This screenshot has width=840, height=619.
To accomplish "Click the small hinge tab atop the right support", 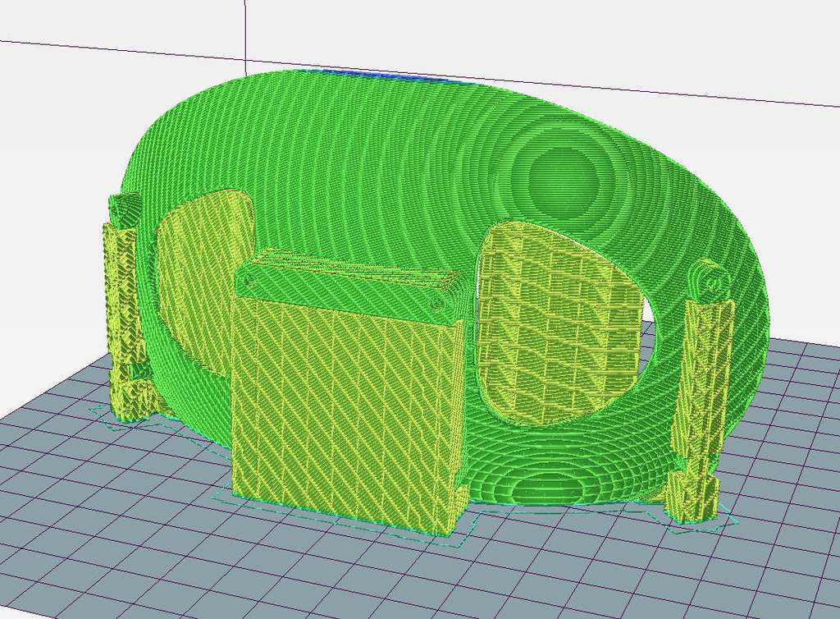I will click(710, 279).
